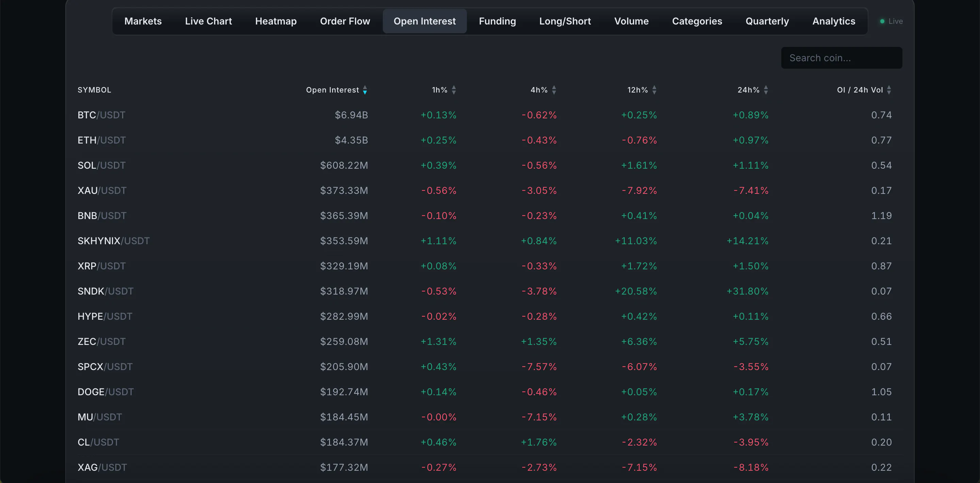
Task: Open the Quarterly tab
Action: pyautogui.click(x=767, y=21)
